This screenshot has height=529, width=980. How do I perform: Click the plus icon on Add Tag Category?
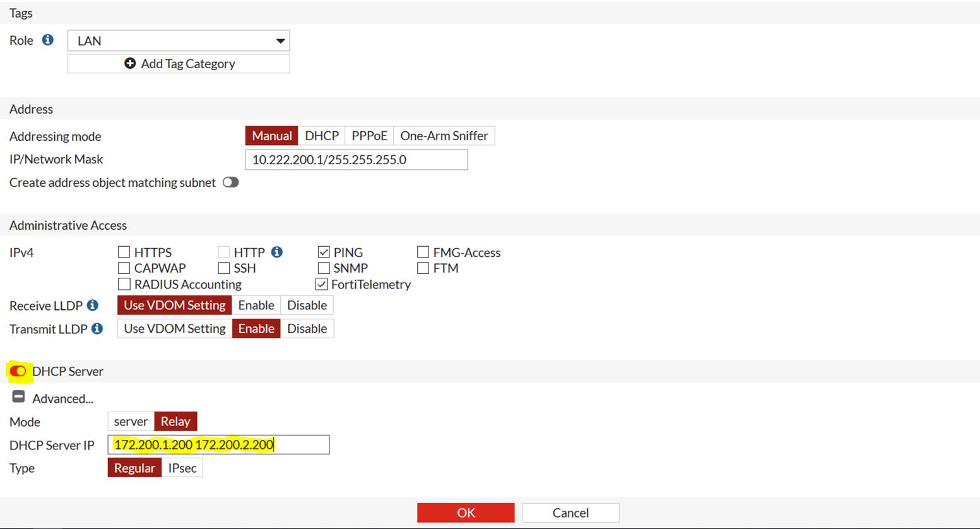130,63
